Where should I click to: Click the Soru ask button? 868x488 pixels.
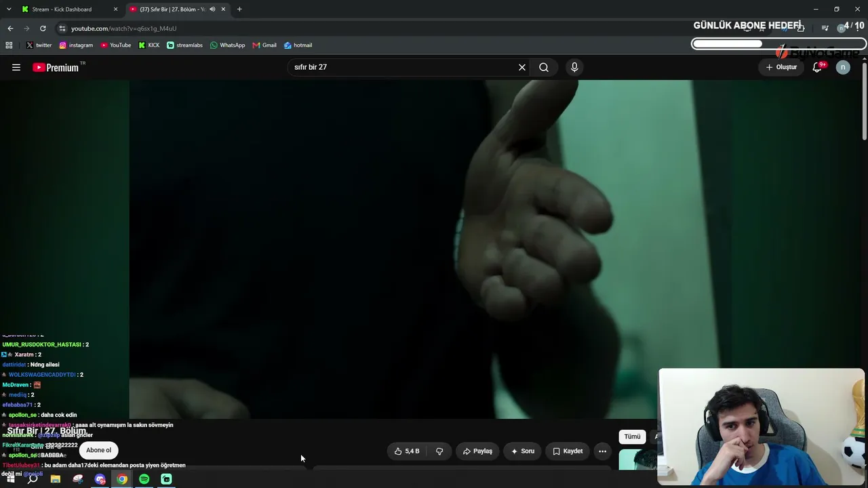tap(522, 451)
